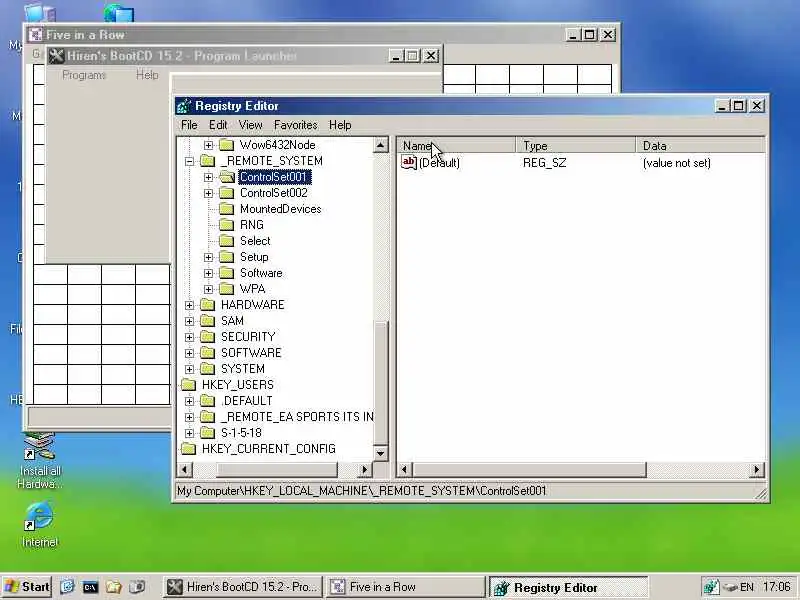Click the ControlSet002 folder icon

pos(227,193)
